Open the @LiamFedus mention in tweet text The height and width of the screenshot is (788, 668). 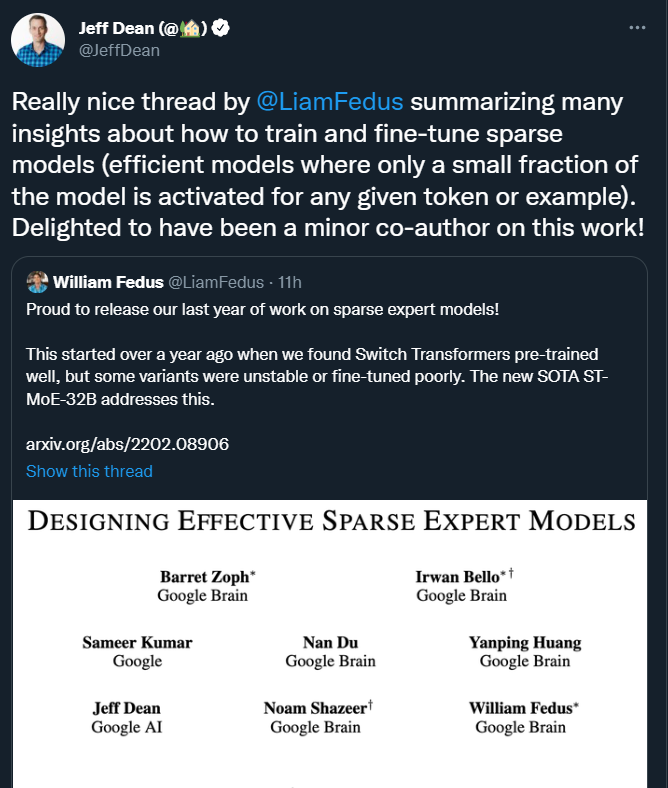(331, 102)
